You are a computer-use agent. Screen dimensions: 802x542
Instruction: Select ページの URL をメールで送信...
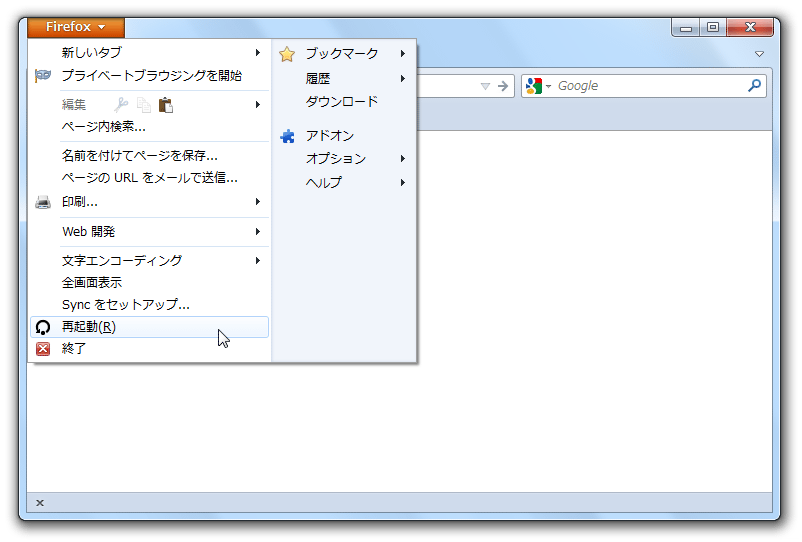[149, 178]
